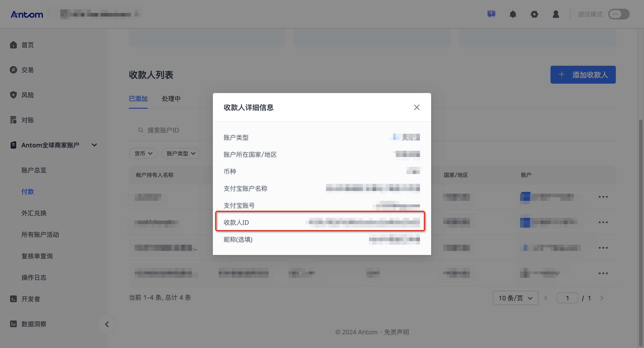Screen dimensions: 644x348
Task: Click the 开发者 terminal icon
Action: (13, 299)
